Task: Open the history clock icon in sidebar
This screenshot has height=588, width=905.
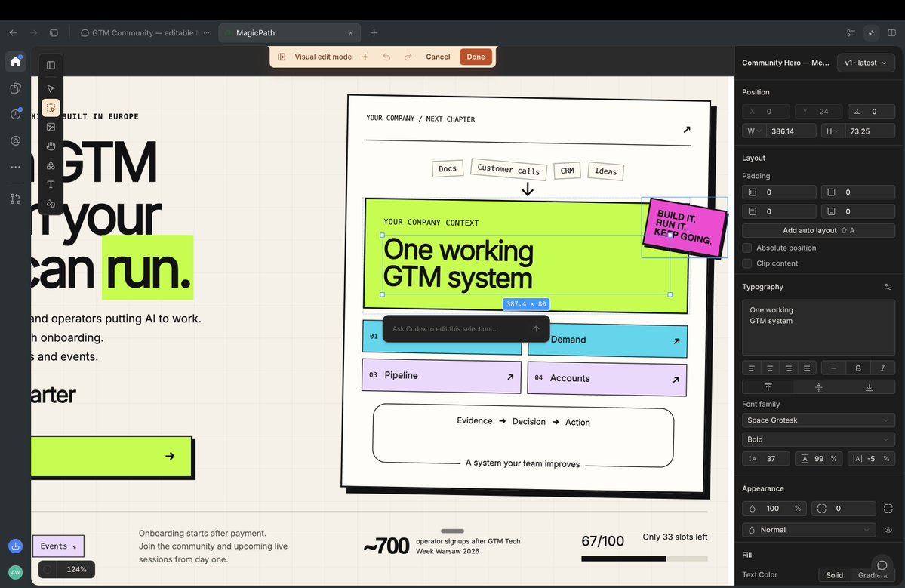Action: click(16, 114)
